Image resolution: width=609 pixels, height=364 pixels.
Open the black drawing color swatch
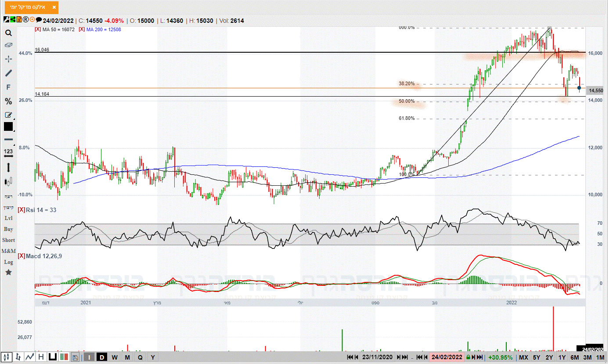[x=8, y=126]
